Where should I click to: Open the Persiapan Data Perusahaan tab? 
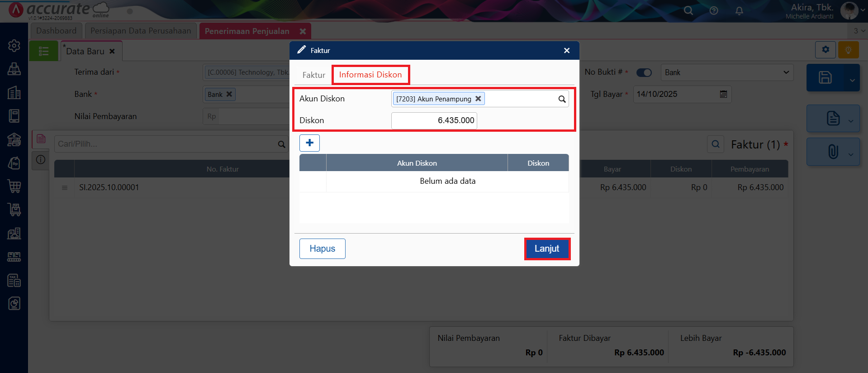click(x=141, y=31)
